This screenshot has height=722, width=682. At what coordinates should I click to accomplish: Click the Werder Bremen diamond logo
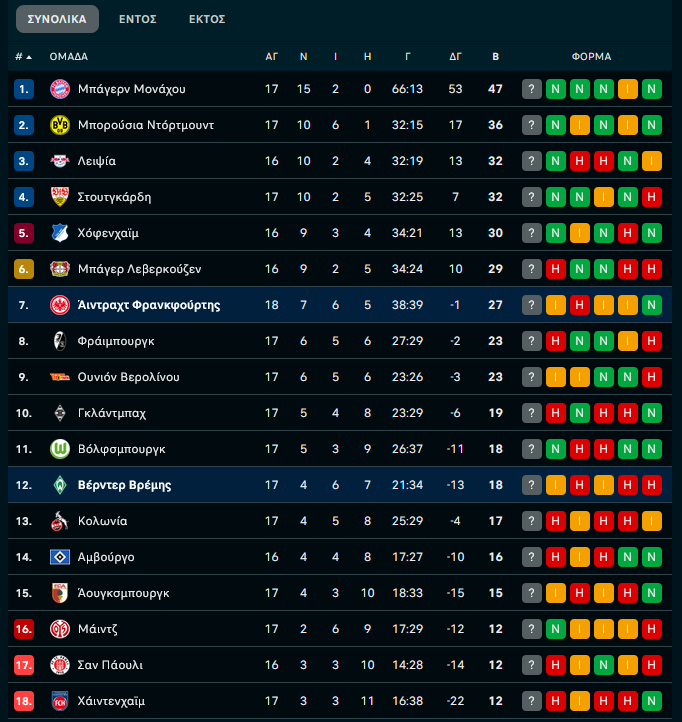coord(59,485)
